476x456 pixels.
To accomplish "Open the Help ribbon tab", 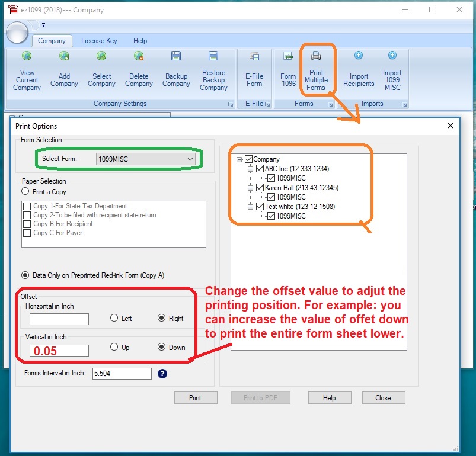I will coord(140,41).
